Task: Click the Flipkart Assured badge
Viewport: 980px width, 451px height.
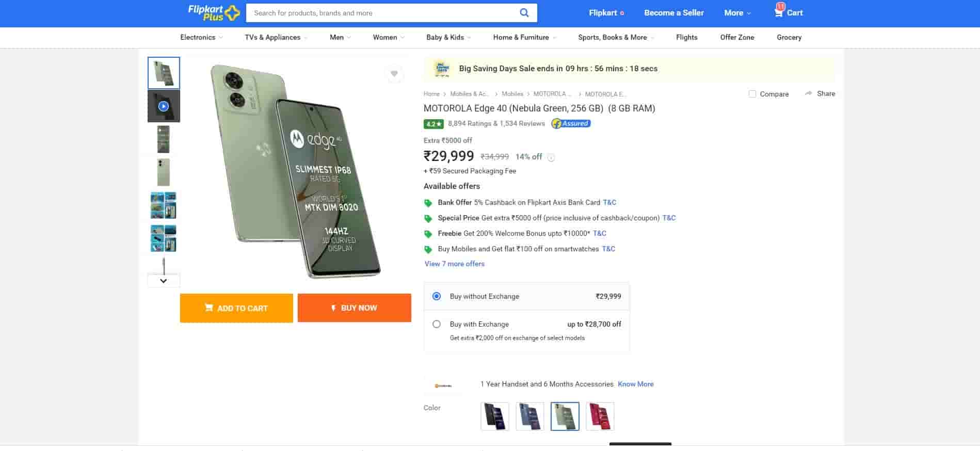Action: (571, 123)
